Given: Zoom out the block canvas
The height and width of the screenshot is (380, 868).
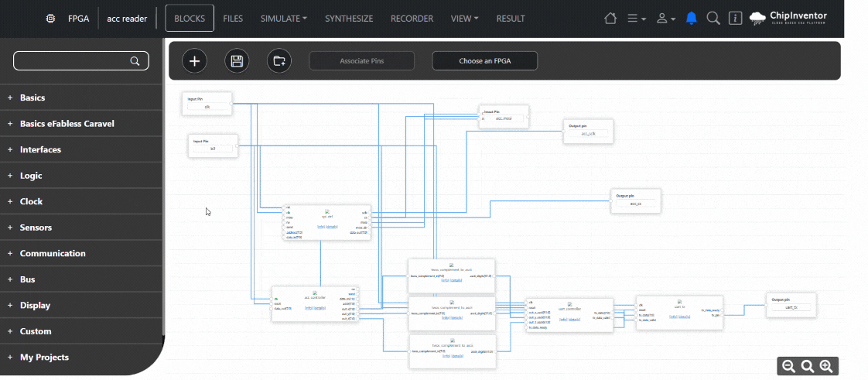Looking at the screenshot, I should [x=789, y=366].
